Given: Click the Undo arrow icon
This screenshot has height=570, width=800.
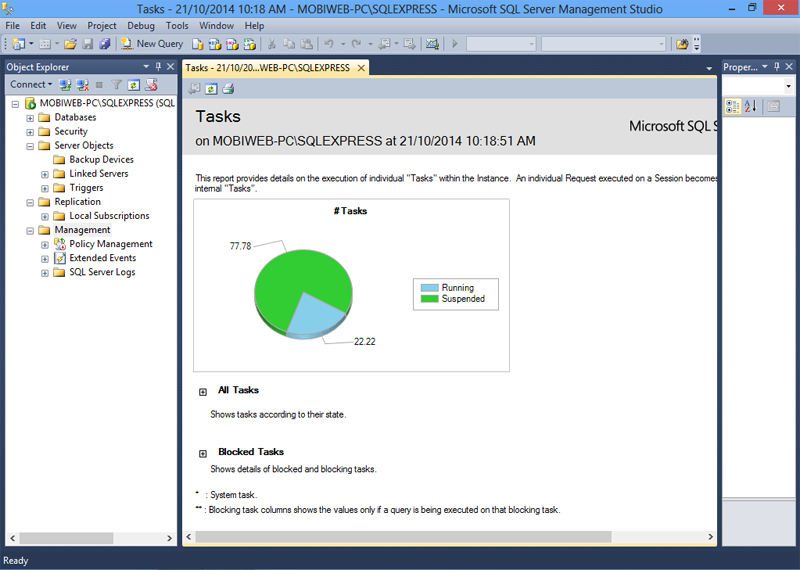Looking at the screenshot, I should [329, 44].
